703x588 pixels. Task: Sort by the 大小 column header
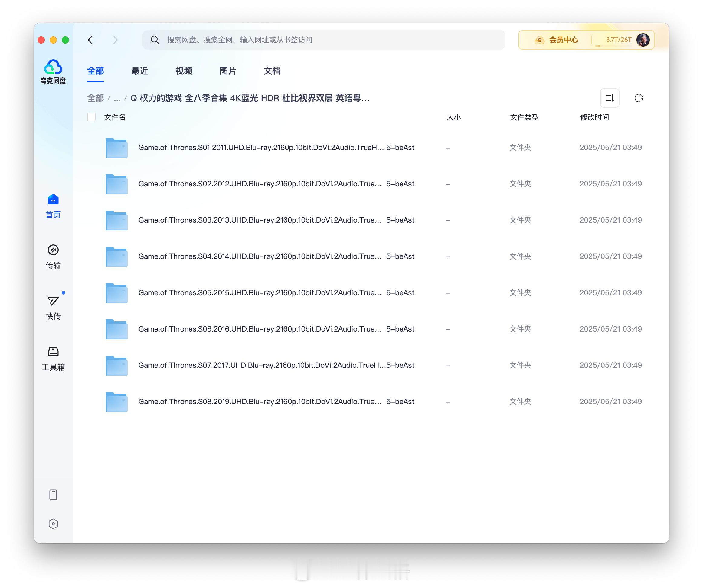tap(454, 117)
